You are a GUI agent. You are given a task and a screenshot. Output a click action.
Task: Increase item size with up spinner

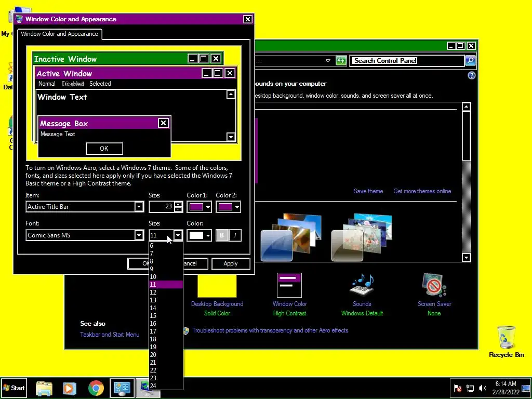[179, 204]
